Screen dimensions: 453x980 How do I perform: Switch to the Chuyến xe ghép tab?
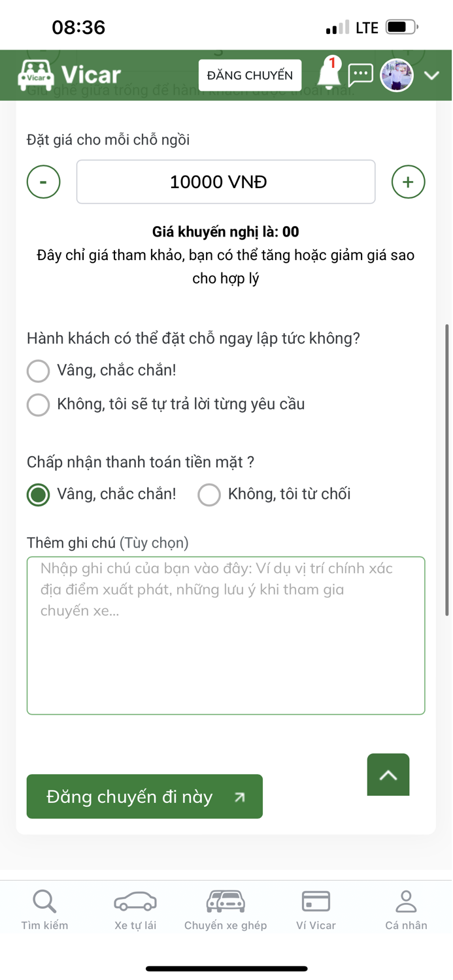point(226,909)
